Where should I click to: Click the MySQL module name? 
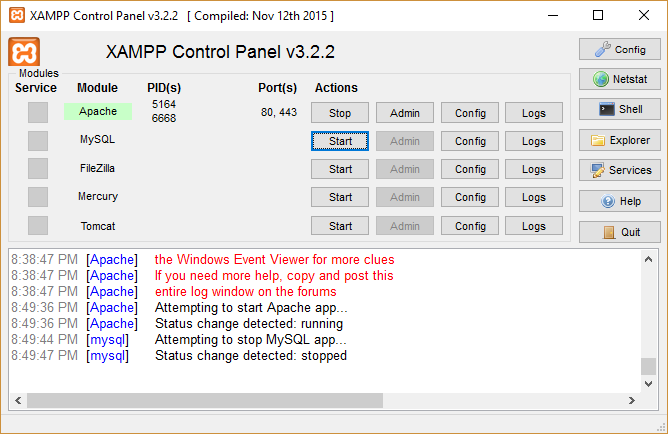98,139
